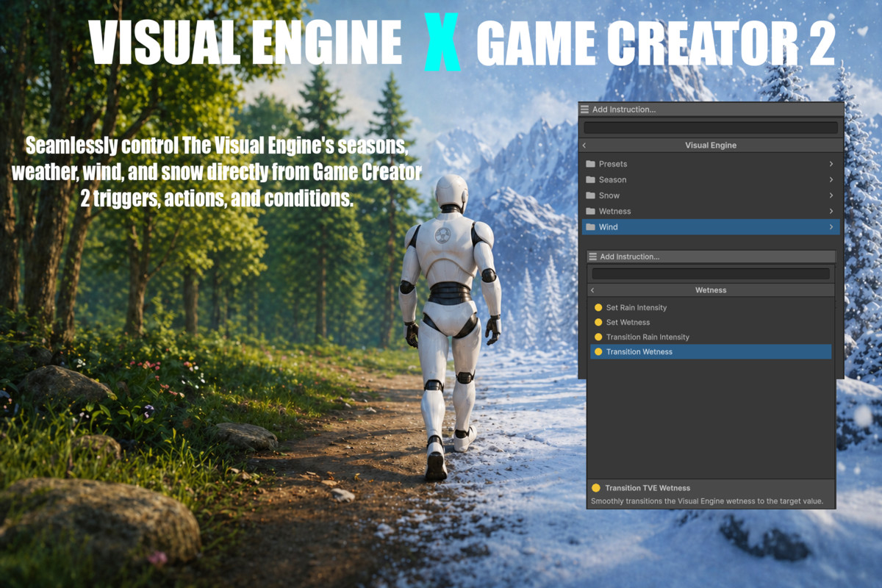The height and width of the screenshot is (588, 882).
Task: Open the Wetness folder in the Visual Engine list
Action: (x=710, y=211)
